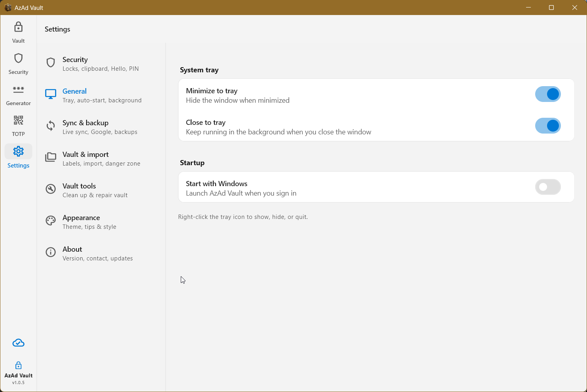Click "Tray, auto-start, background" subtitle
This screenshot has width=587, height=392.
pyautogui.click(x=102, y=100)
